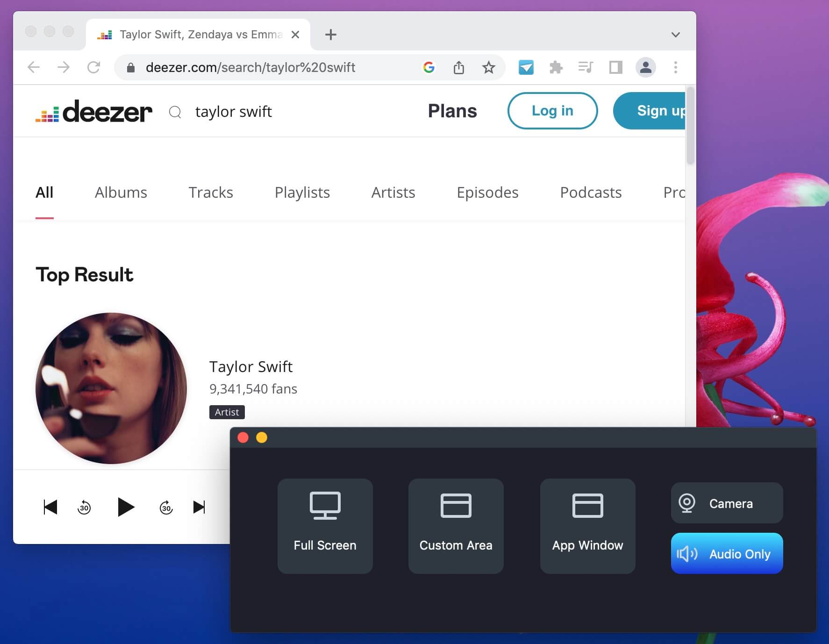Screen dimensions: 829x644
Task: Open the extensions puzzle piece menu
Action: coord(556,67)
